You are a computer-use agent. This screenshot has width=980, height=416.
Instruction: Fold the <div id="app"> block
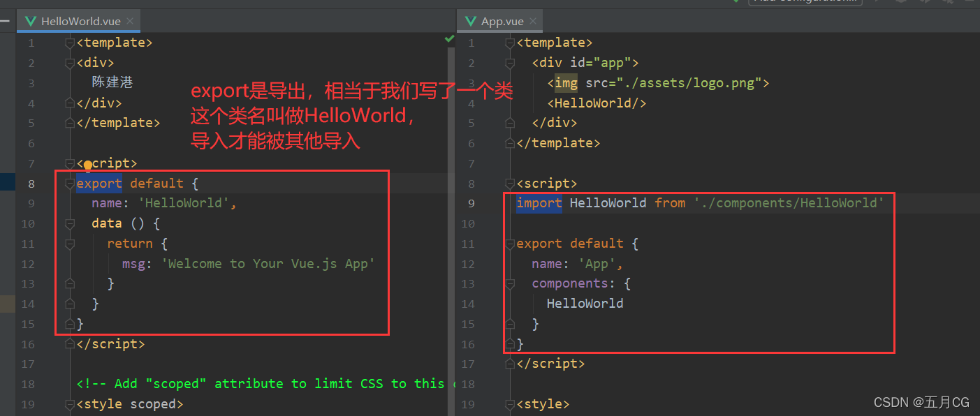[509, 63]
